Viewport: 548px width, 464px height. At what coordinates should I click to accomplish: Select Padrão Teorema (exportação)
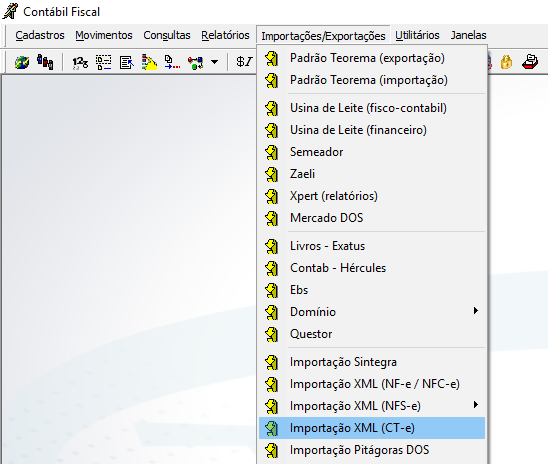point(372,58)
